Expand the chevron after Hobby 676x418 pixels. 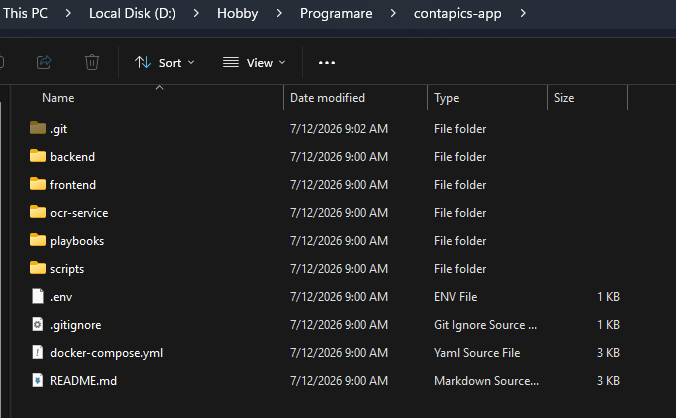click(279, 13)
